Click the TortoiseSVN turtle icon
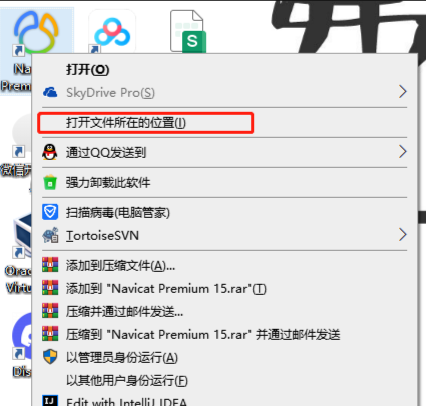 (x=50, y=235)
